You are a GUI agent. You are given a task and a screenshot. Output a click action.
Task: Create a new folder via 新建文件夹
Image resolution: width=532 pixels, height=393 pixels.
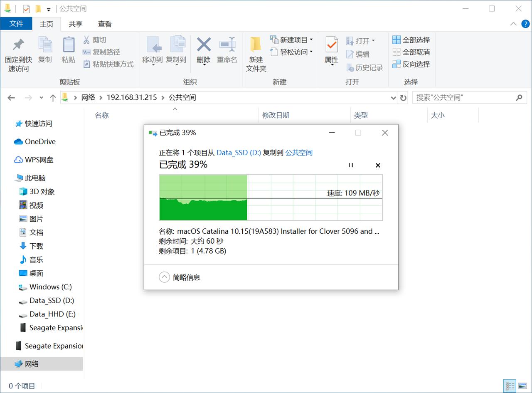click(255, 54)
